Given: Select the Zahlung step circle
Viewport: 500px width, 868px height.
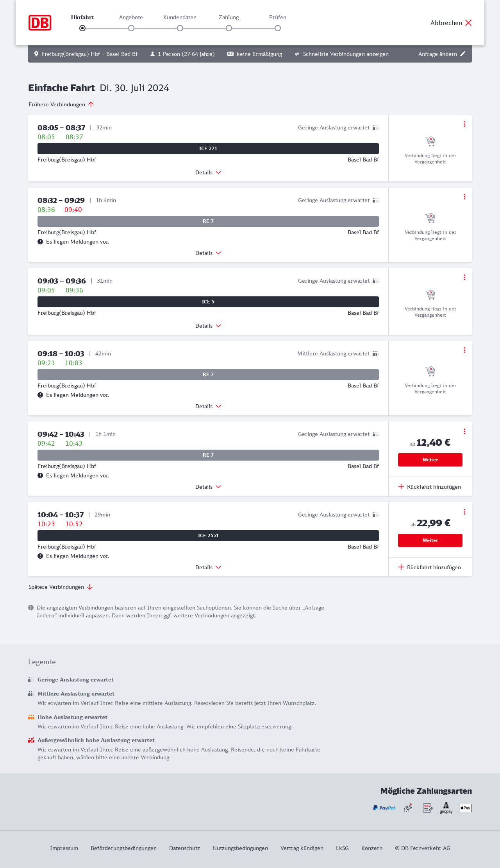Looking at the screenshot, I should [x=229, y=28].
